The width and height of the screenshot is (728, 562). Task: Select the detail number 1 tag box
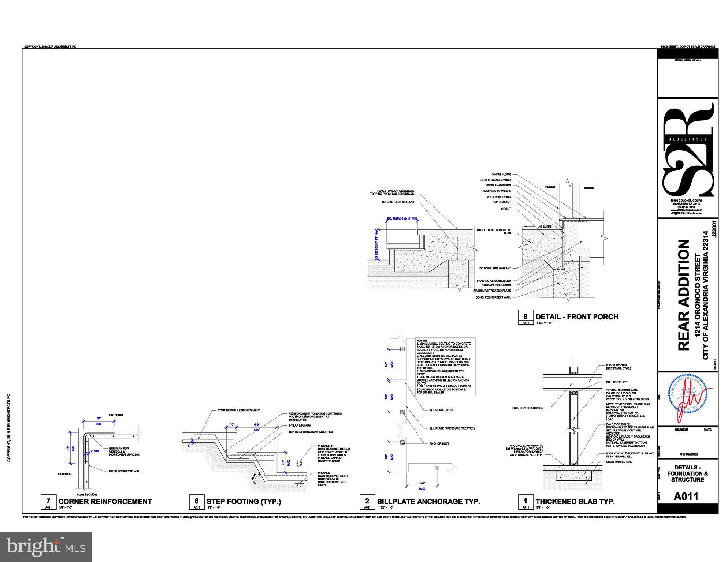coord(525,501)
